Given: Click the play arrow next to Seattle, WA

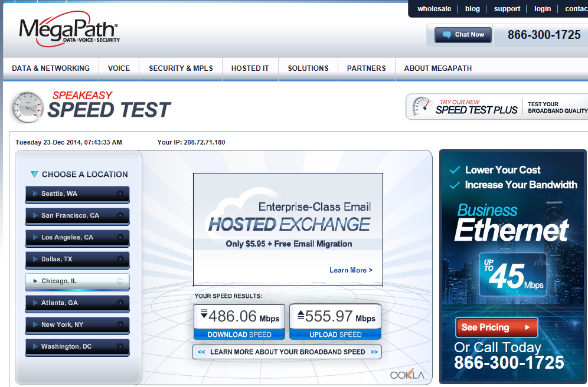Looking at the screenshot, I should click(x=35, y=193).
